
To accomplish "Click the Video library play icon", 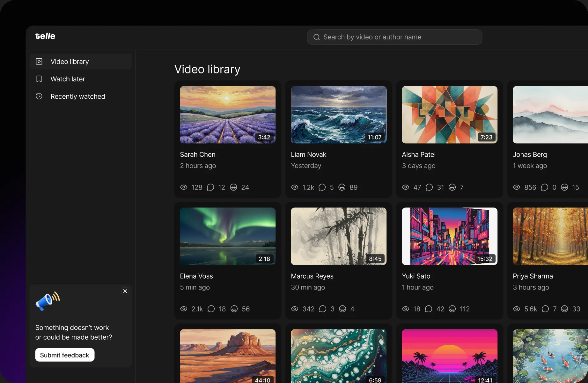I will click(39, 62).
